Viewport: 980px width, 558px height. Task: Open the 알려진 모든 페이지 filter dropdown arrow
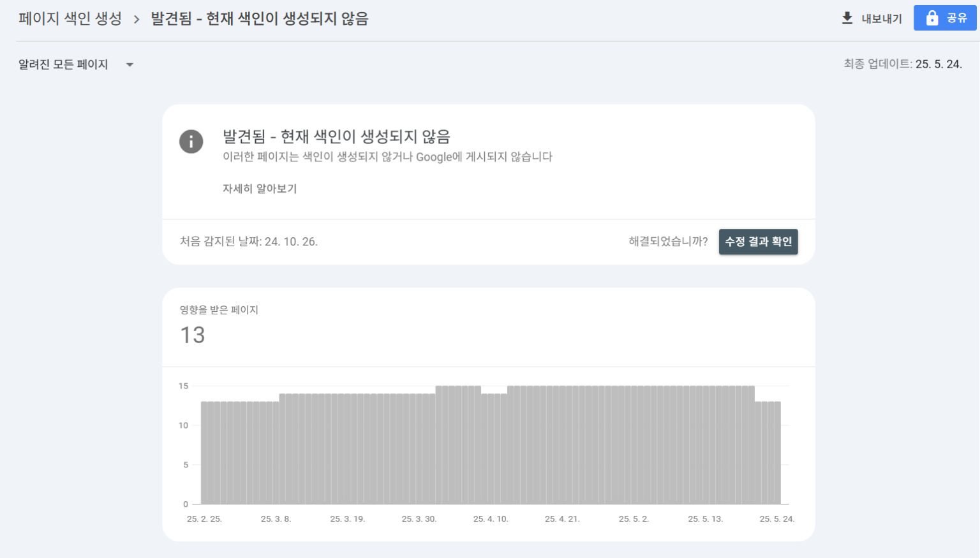(x=130, y=64)
